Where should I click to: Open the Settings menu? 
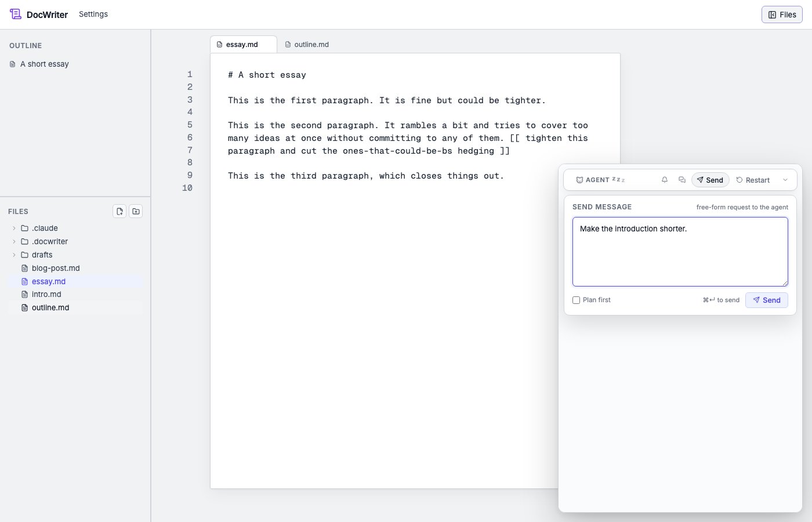93,14
